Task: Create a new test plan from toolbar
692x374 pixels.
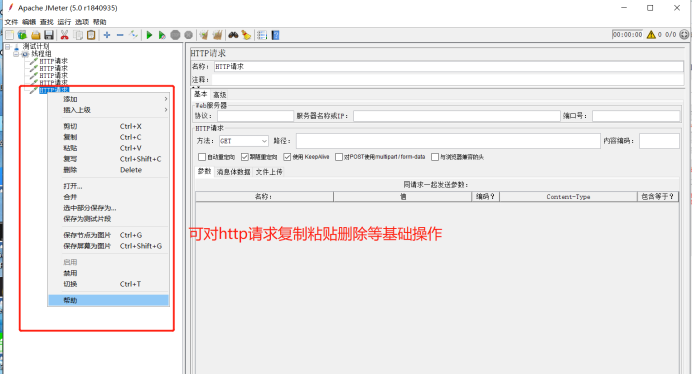Action: (9, 35)
